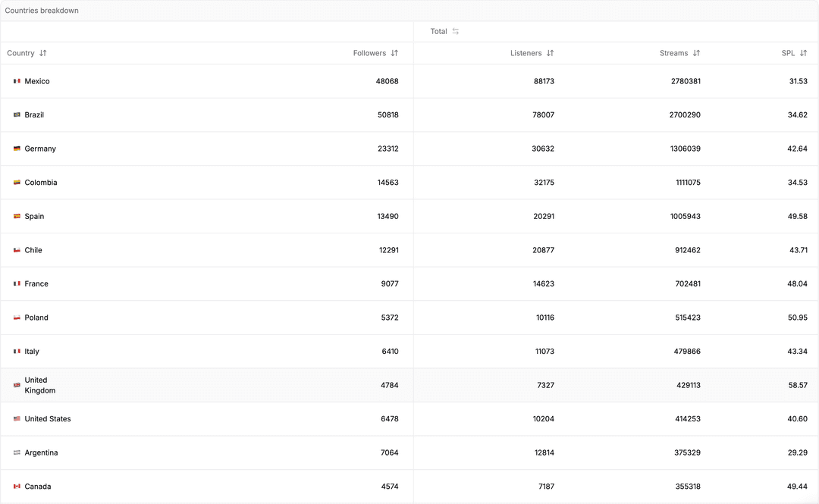Click the swap icon next to Total
Screen dimensions: 819x504
[454, 31]
